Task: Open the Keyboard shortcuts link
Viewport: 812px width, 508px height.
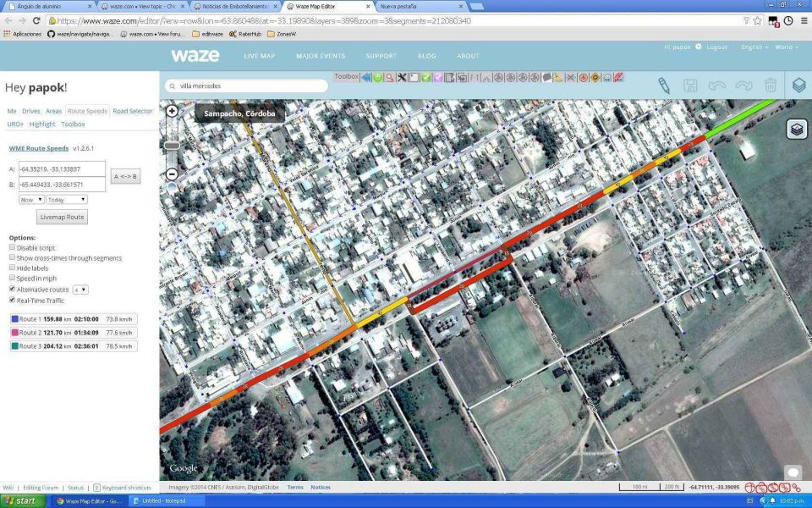Action: tap(127, 488)
